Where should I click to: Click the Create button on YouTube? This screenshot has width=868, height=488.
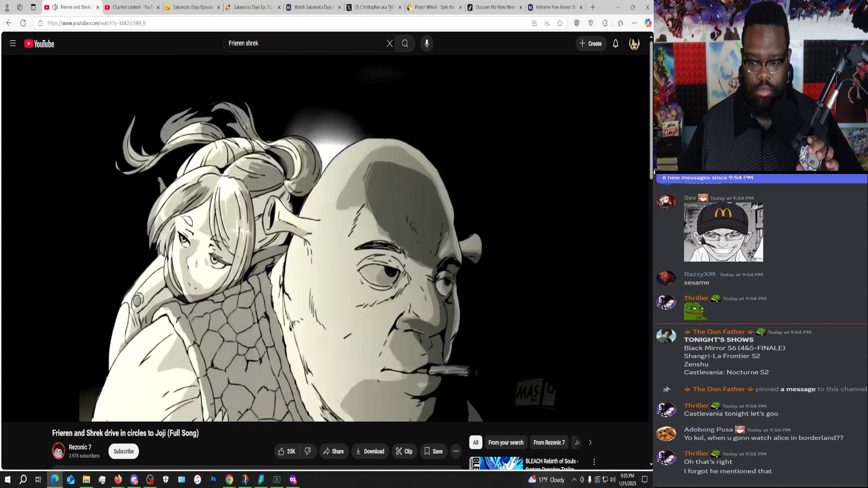pos(591,44)
